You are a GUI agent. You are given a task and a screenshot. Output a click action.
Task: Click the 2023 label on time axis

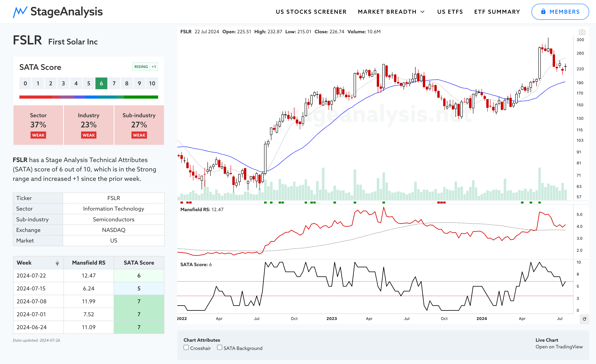(332, 319)
